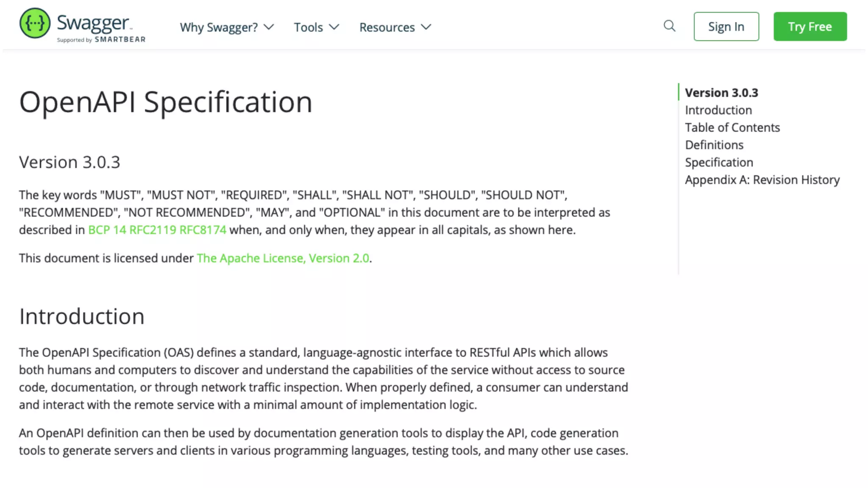Jump to Version 3.0.3 in sidebar
868x488 pixels.
pos(721,93)
